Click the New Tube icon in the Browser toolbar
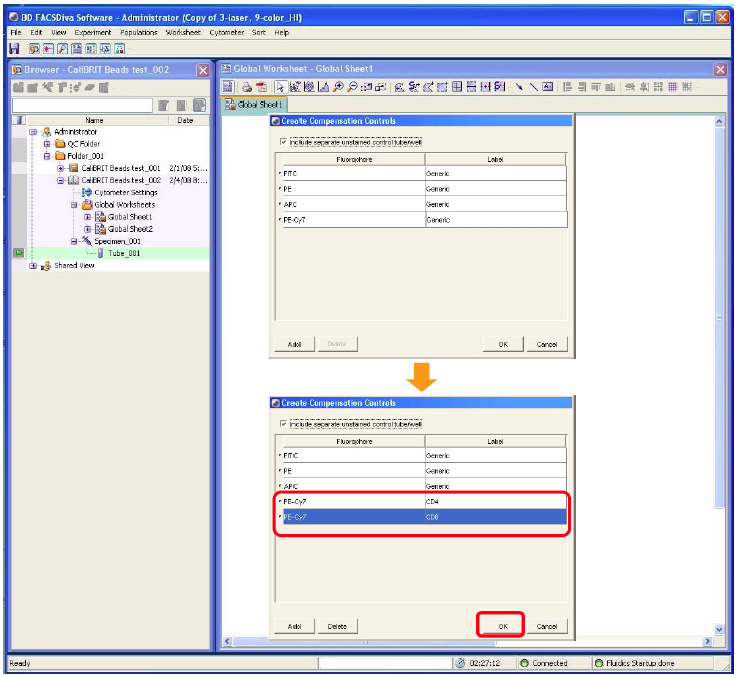Viewport: 736px width, 677px height. point(62,87)
